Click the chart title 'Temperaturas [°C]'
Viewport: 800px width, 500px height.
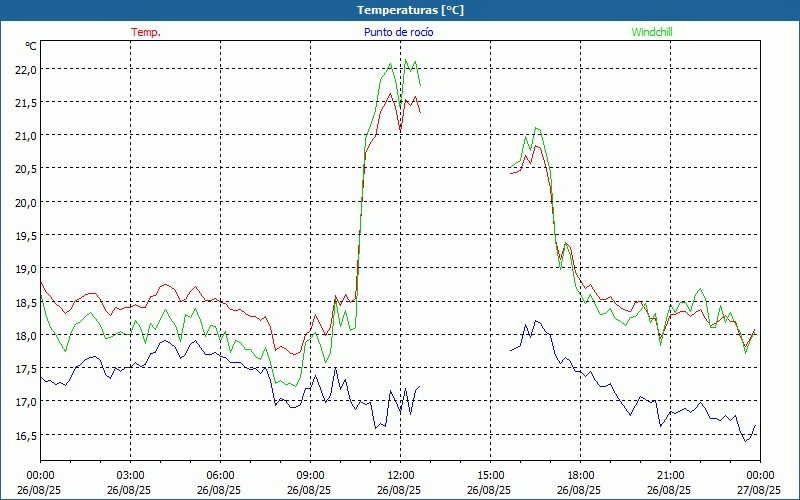click(410, 10)
